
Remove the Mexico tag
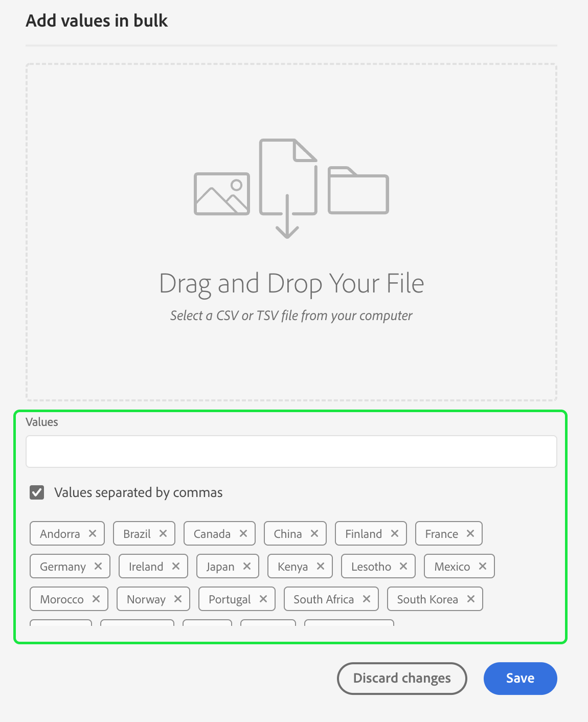(x=483, y=566)
